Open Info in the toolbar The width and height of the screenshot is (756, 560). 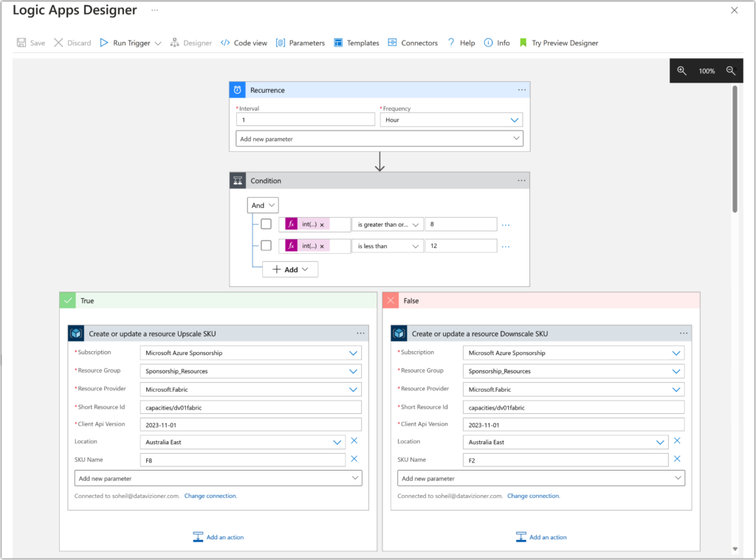point(497,43)
